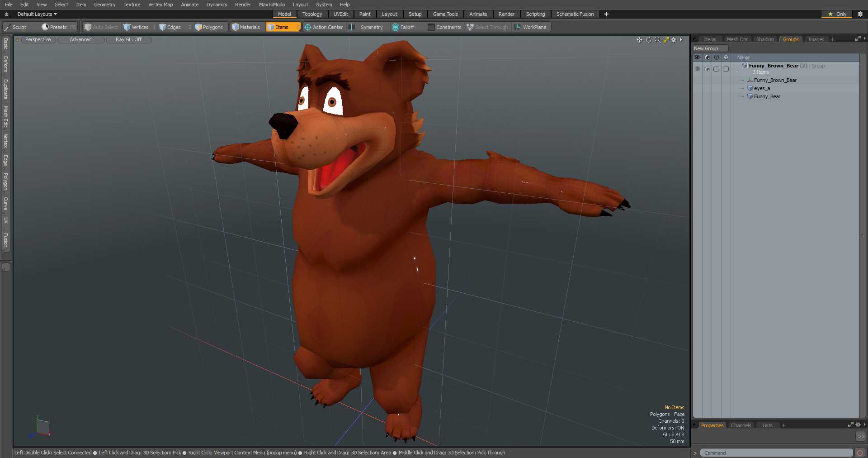
Task: Open the viewport settings gear
Action: pos(674,40)
